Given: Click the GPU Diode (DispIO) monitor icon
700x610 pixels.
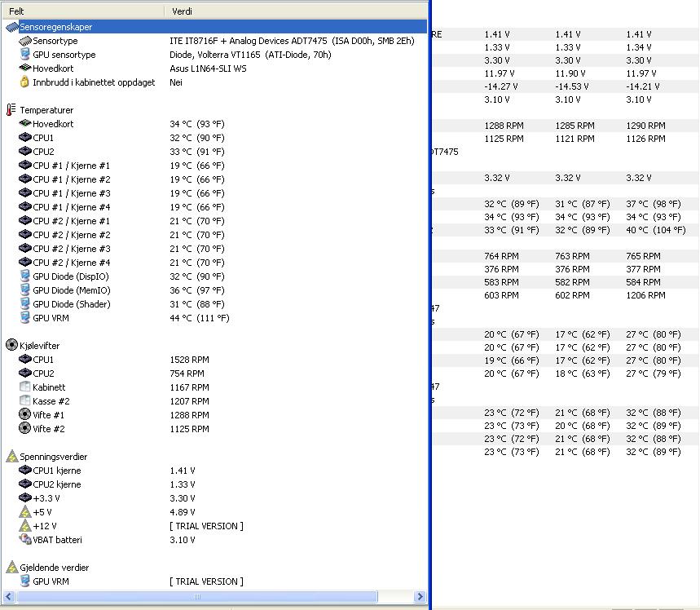Looking at the screenshot, I should 25,276.
